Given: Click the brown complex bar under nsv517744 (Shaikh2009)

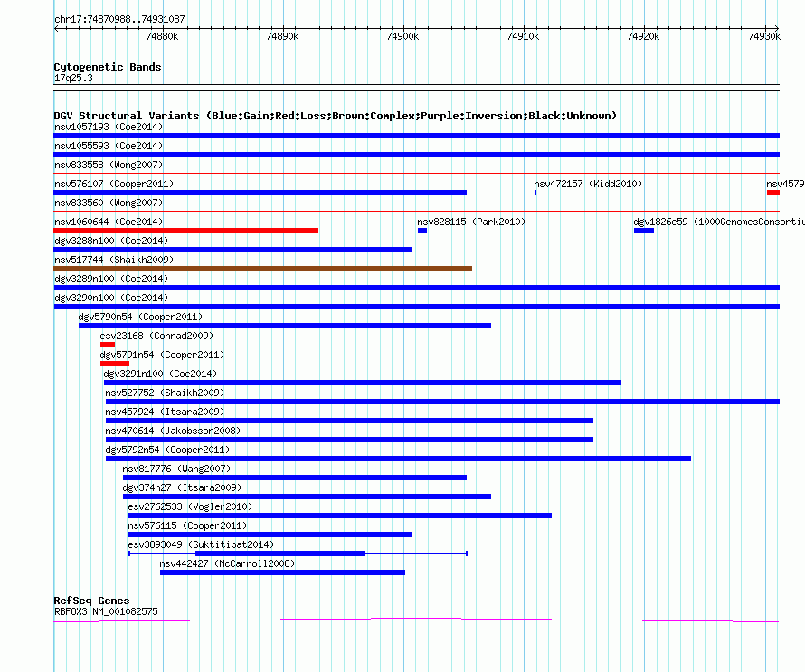Looking at the screenshot, I should pyautogui.click(x=262, y=269).
